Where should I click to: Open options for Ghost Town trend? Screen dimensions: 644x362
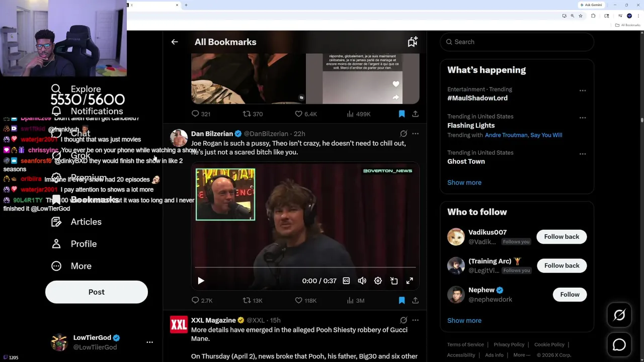(x=583, y=154)
